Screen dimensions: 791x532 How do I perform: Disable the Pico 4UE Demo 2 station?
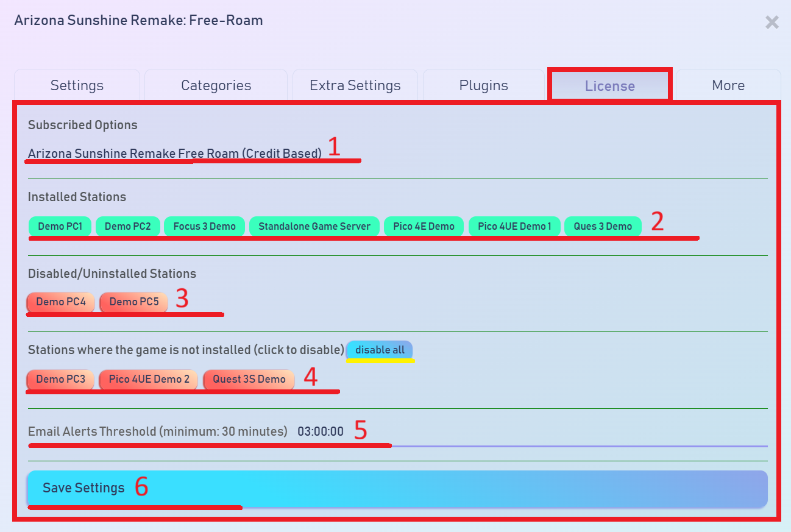(x=149, y=379)
